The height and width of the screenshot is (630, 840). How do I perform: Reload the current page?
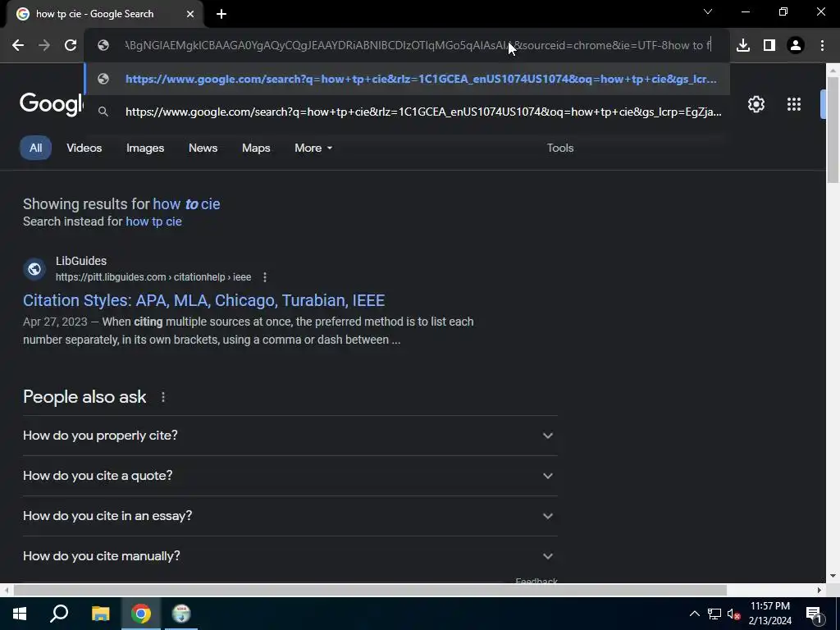(71, 46)
